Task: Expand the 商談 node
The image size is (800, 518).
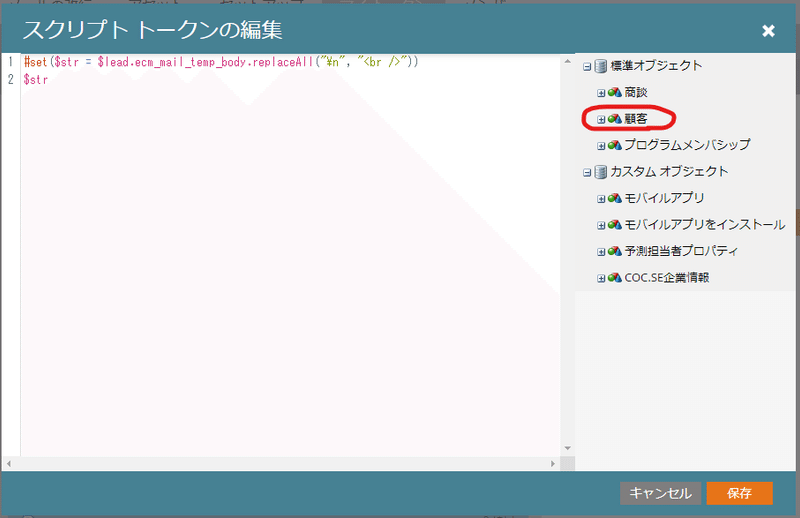Action: pyautogui.click(x=601, y=93)
